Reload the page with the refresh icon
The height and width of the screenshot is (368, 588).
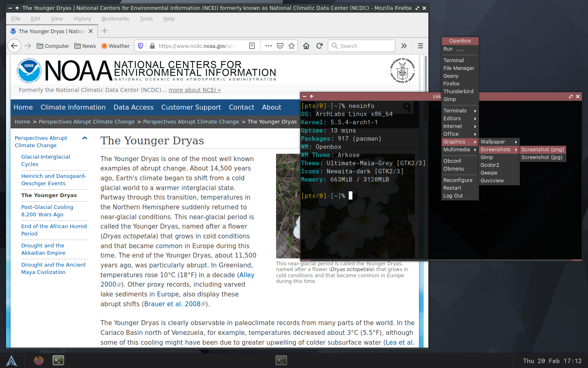[x=319, y=46]
